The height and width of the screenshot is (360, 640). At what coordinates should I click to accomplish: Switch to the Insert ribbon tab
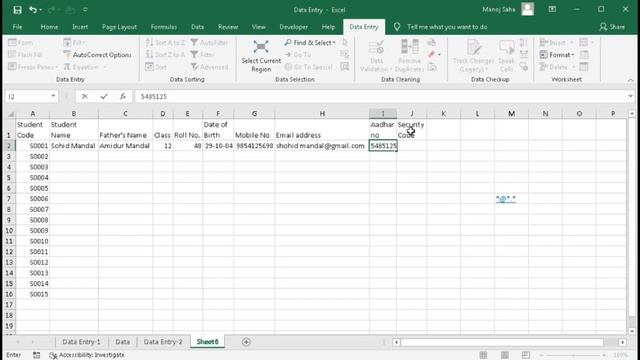[x=80, y=27]
